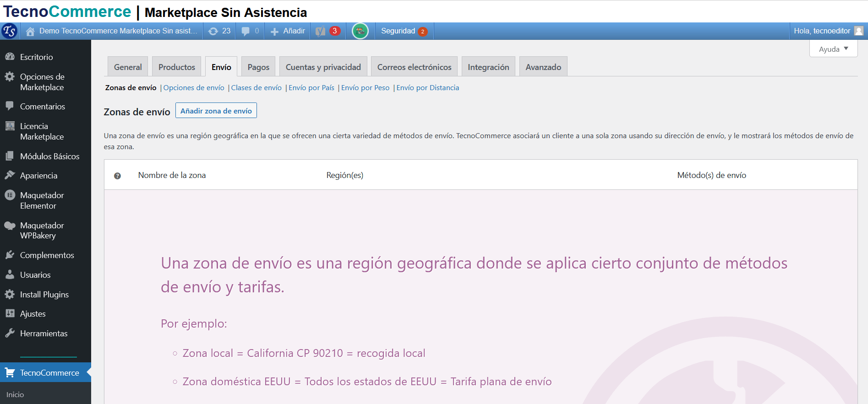Select the Zonas de envío sub-section
The width and height of the screenshot is (868, 404).
(131, 88)
